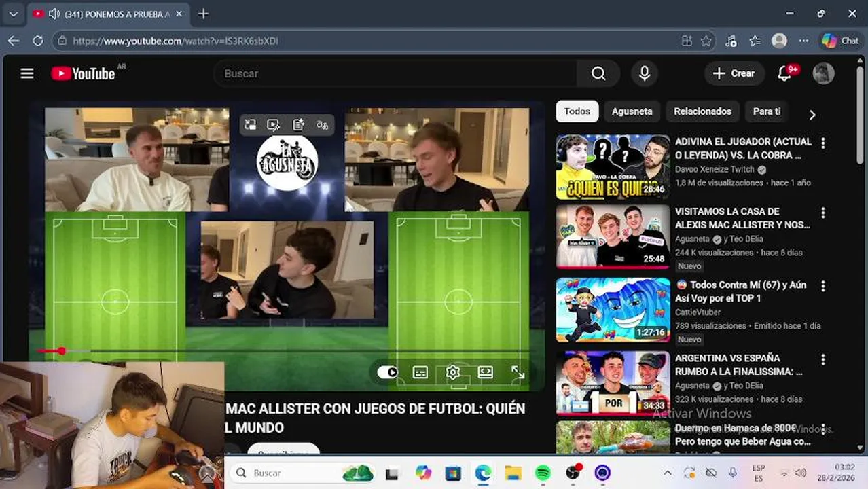
Task: Open the 25:48 Mac Allister house thumbnail
Action: pos(613,237)
